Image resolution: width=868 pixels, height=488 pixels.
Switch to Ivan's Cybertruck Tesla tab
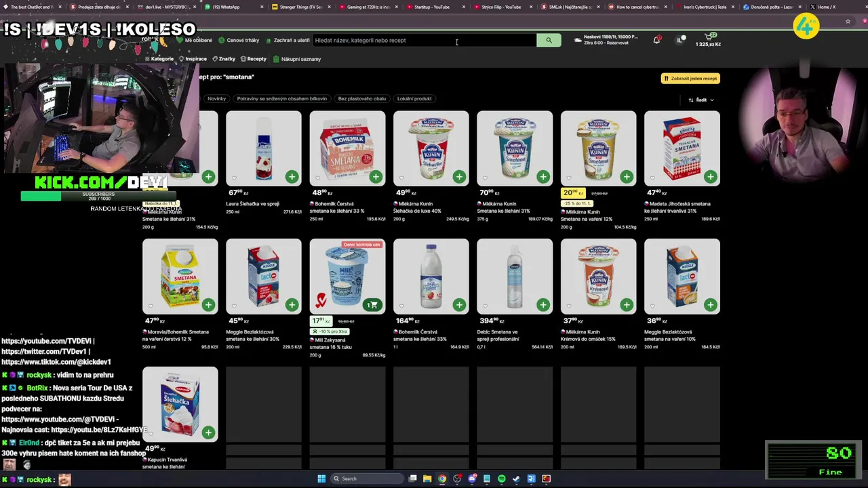pos(705,7)
